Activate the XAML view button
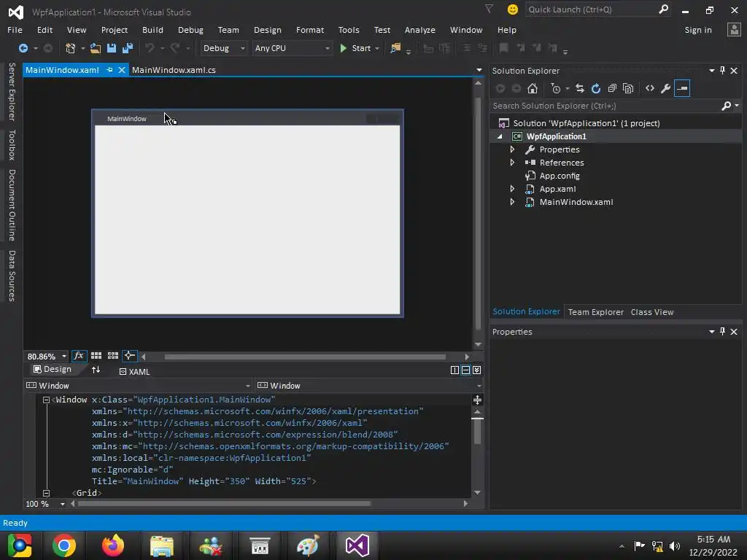 (x=134, y=371)
